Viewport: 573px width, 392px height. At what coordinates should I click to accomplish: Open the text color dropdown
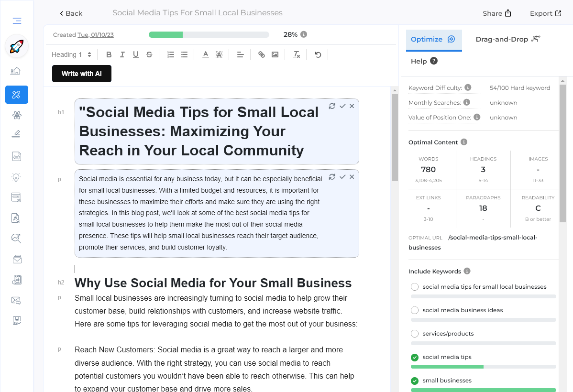205,54
